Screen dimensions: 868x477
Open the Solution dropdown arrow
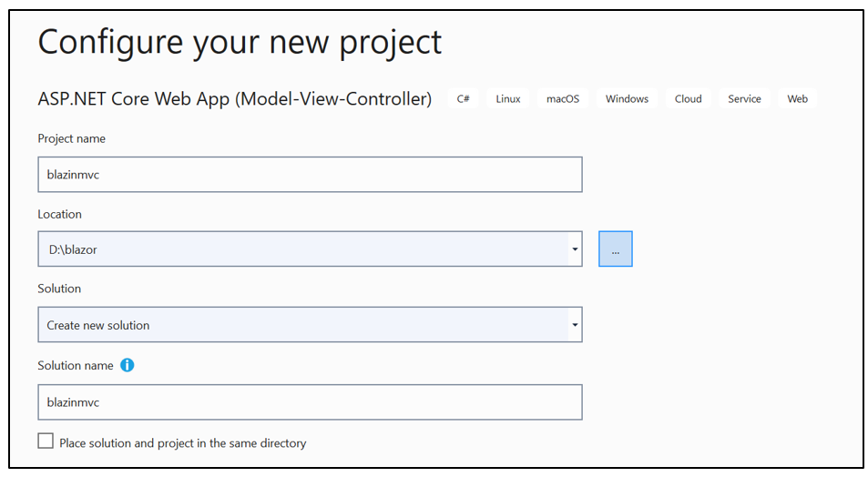(575, 325)
